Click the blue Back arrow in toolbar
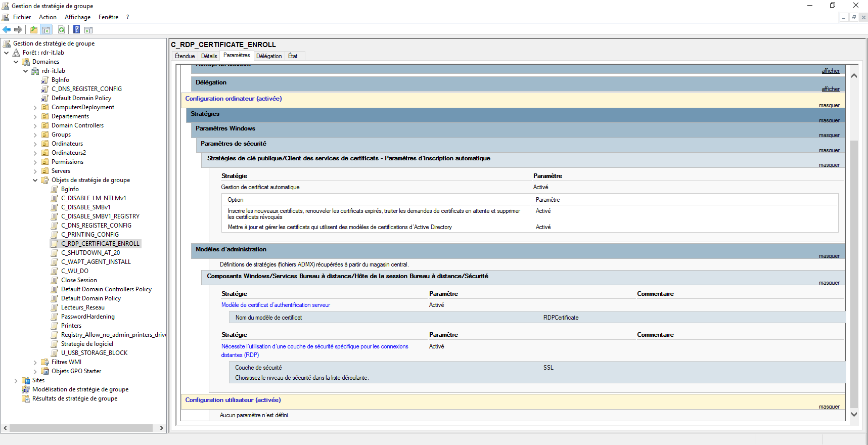The height and width of the screenshot is (445, 868). 7,30
